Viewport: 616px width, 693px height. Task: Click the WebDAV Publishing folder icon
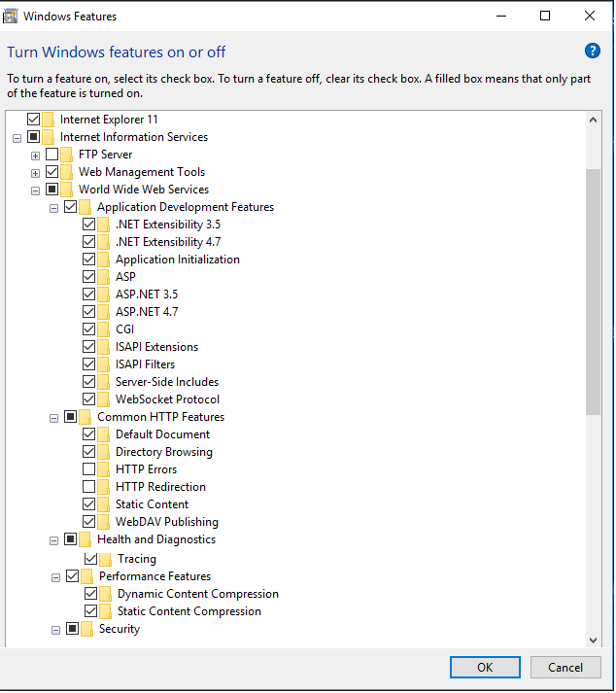(x=104, y=522)
